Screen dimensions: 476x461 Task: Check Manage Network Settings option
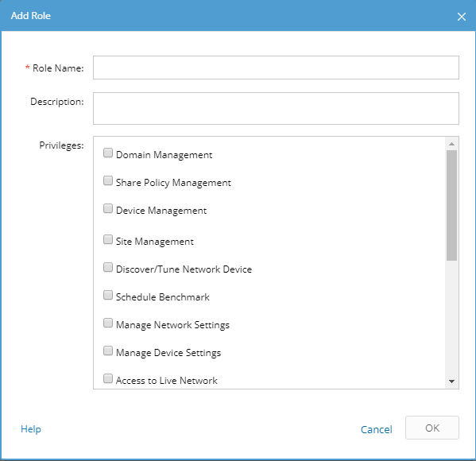108,323
